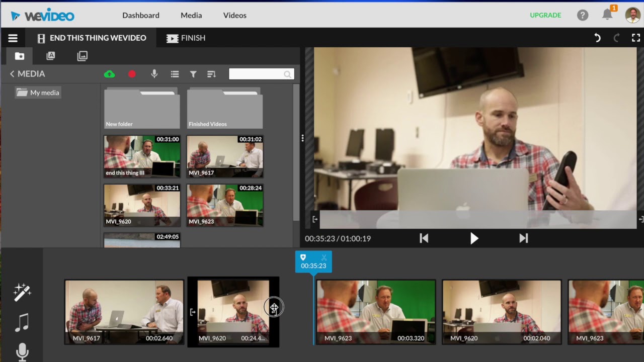Skip to next clip in preview
Viewport: 644px width, 362px height.
pos(524,238)
